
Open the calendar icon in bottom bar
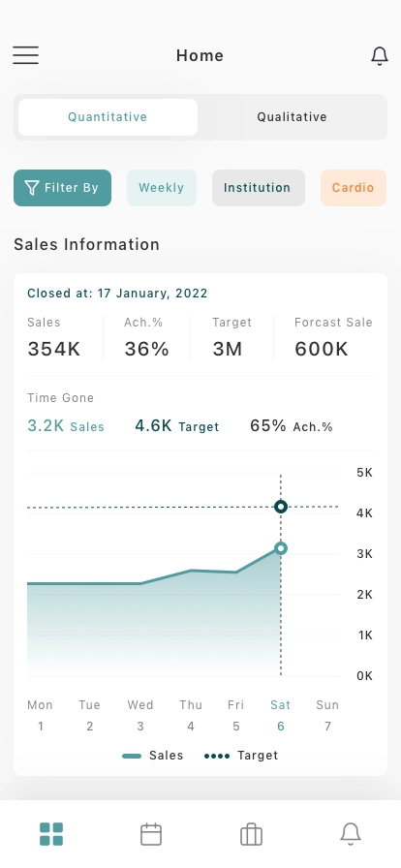coord(151,834)
